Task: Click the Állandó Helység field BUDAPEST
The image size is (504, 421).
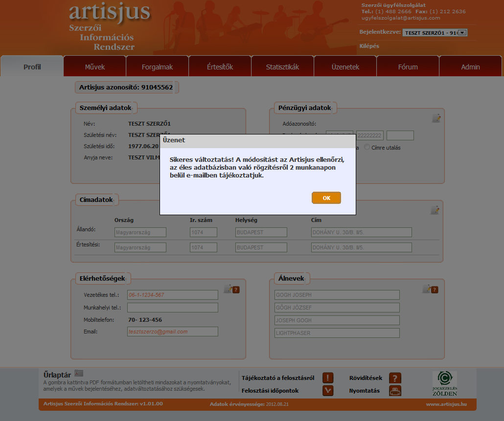Action: [261, 232]
